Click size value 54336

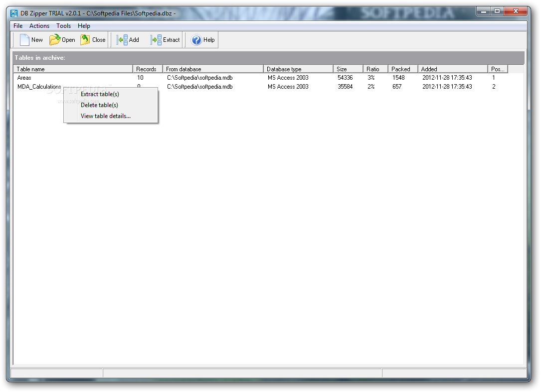[x=345, y=78]
